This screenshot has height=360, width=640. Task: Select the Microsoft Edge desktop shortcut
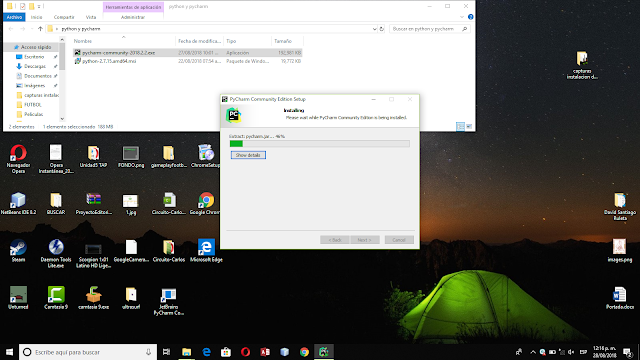pos(206,251)
